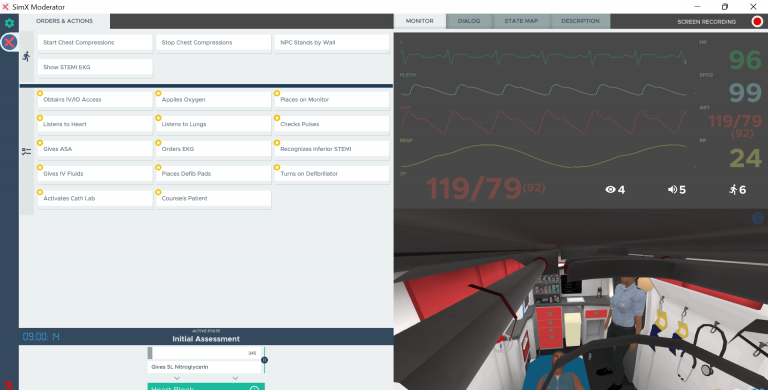The height and width of the screenshot is (390, 768).
Task: Click the 345 timer progress bar
Action: tap(204, 353)
